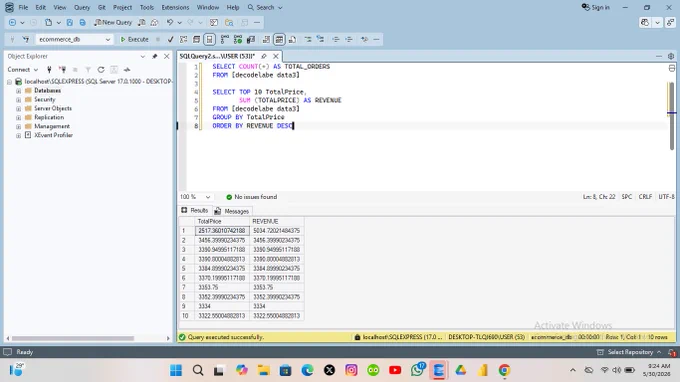Open the File menu
The image size is (680, 382).
point(23,7)
